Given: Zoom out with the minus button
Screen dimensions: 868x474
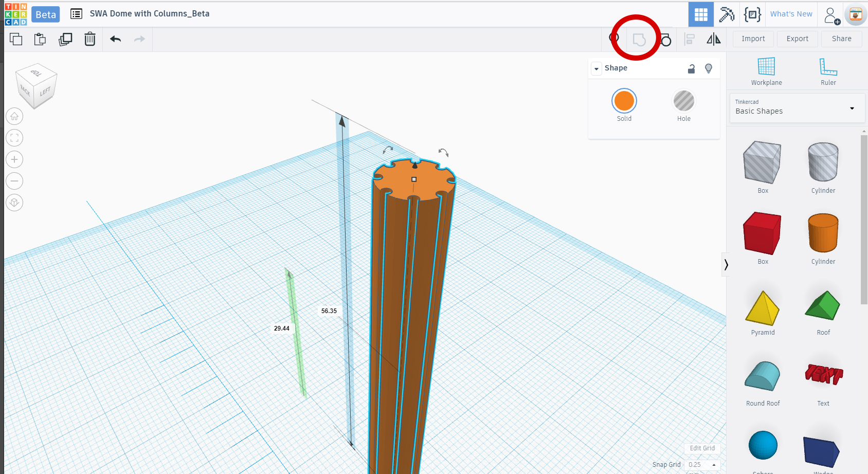Looking at the screenshot, I should pyautogui.click(x=14, y=181).
